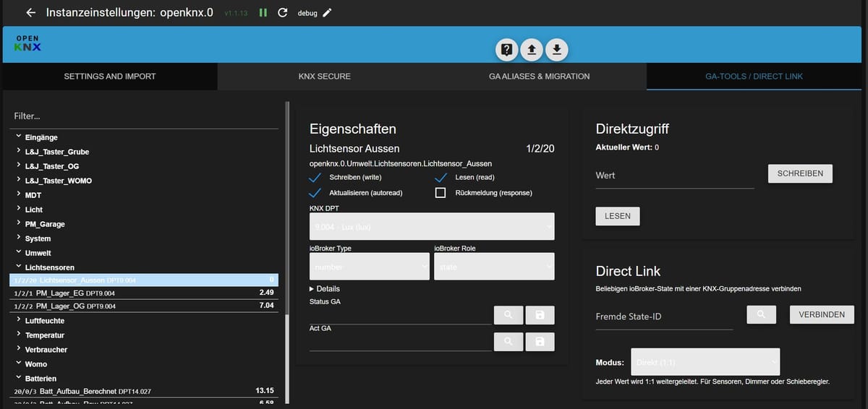The width and height of the screenshot is (868, 409).
Task: Expand the Temperatur group
Action: (19, 335)
